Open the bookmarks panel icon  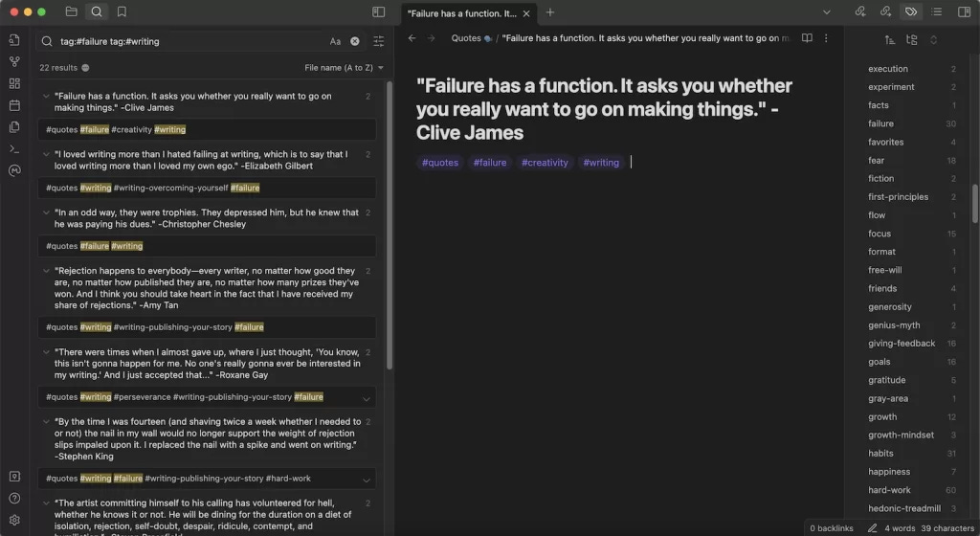point(122,11)
